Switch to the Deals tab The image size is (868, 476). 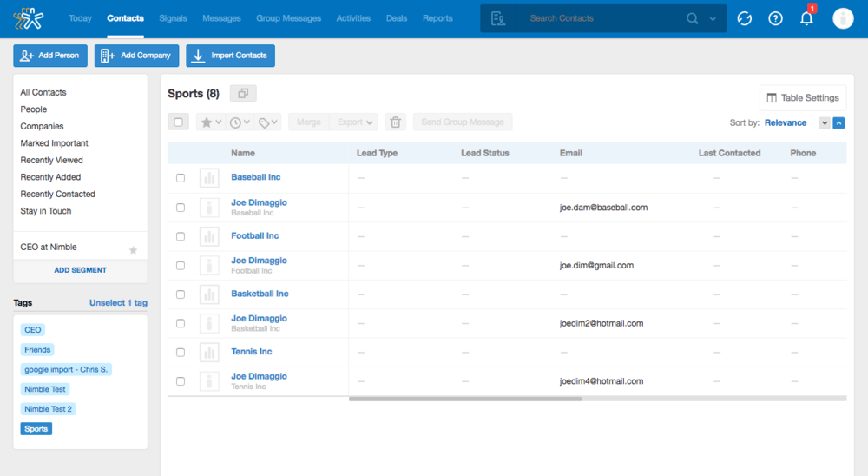[396, 18]
